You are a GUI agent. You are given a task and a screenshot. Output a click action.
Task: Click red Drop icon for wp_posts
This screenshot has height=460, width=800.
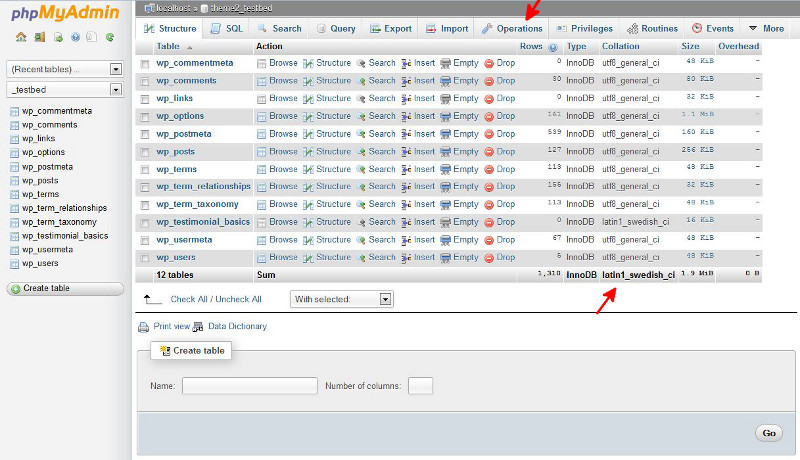[489, 152]
